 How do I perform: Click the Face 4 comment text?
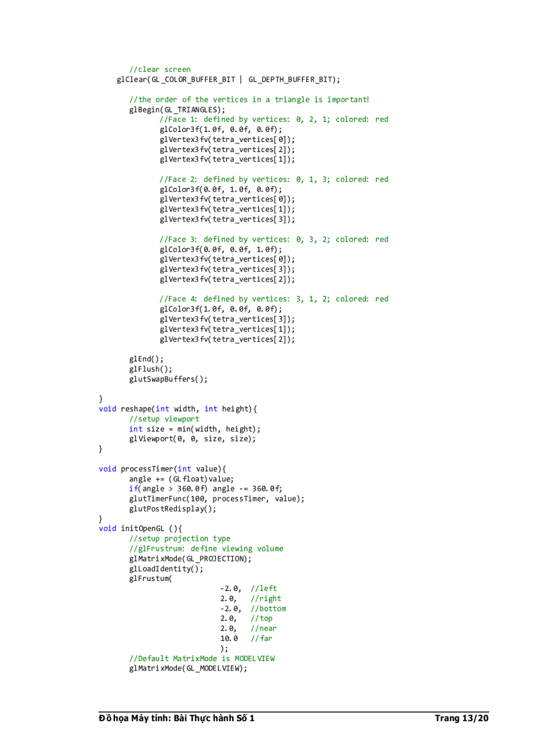[x=273, y=299]
